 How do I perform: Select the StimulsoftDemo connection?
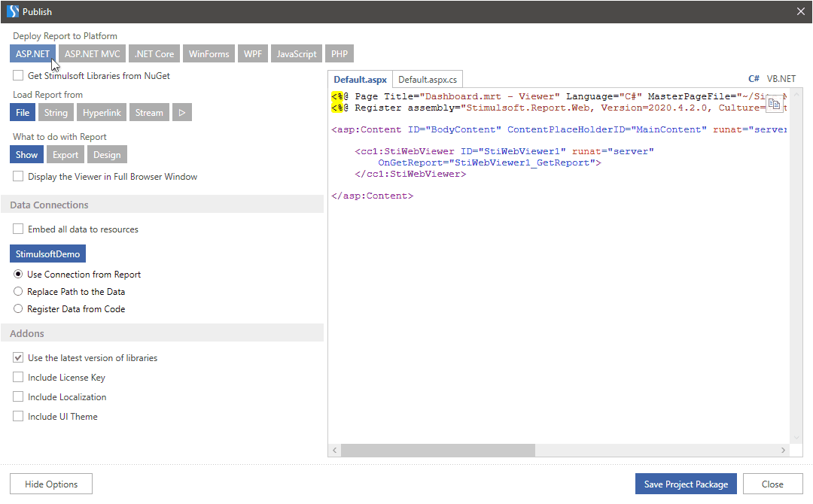[x=47, y=254]
